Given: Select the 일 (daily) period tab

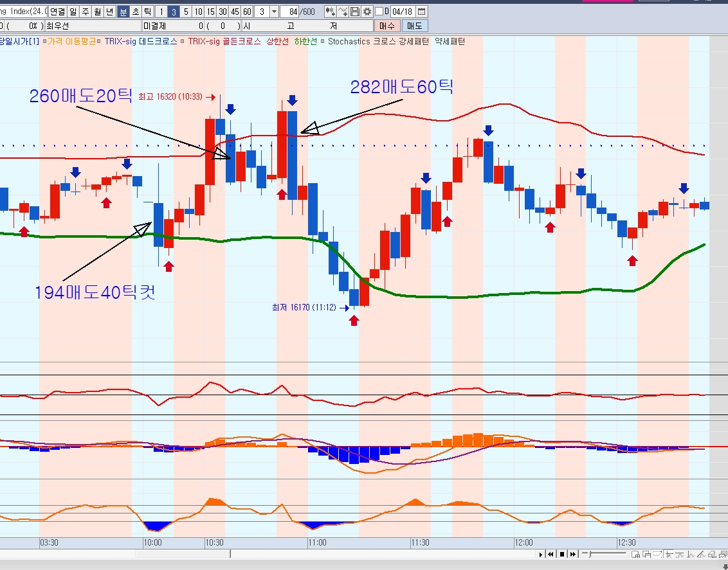Looking at the screenshot, I should click(73, 12).
